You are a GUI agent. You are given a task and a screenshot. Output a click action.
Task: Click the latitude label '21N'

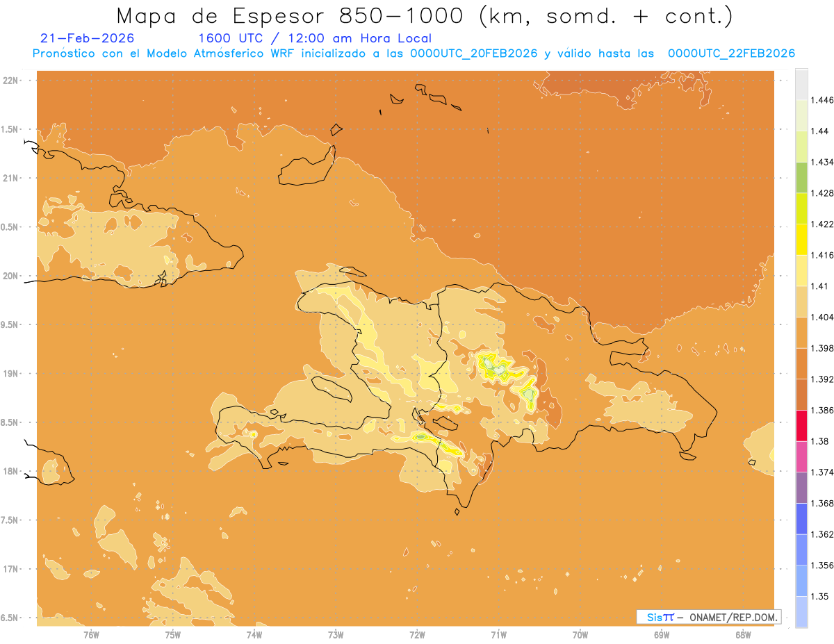click(x=11, y=178)
